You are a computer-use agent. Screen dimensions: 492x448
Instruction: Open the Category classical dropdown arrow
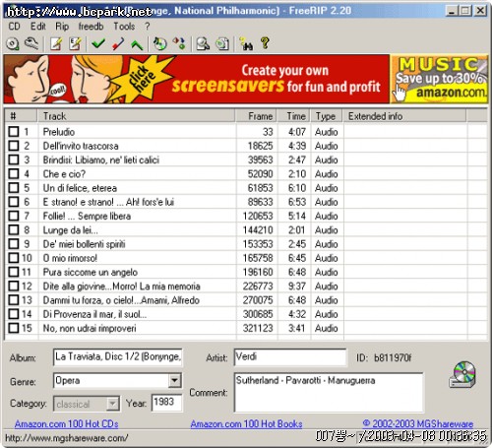coord(112,404)
